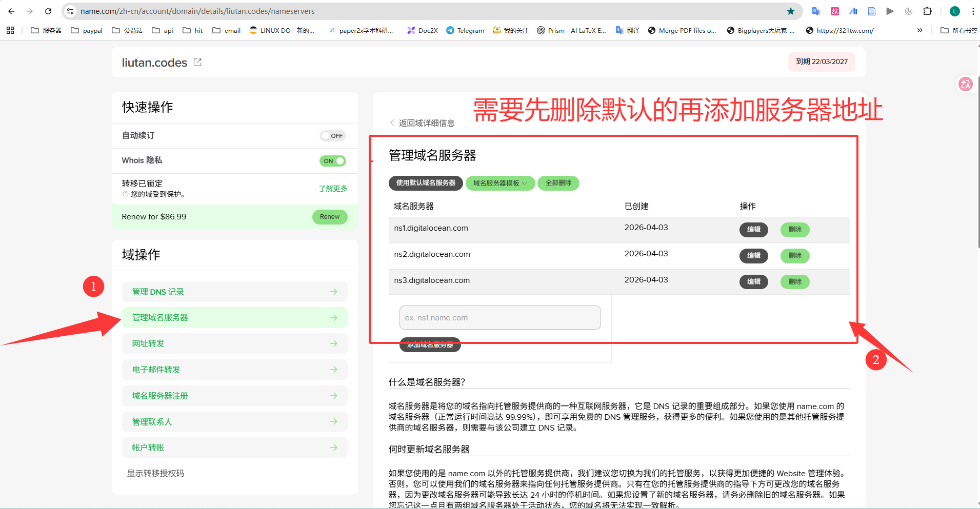Open the LINUX DO bookmark
This screenshot has width=980, height=509.
click(282, 30)
